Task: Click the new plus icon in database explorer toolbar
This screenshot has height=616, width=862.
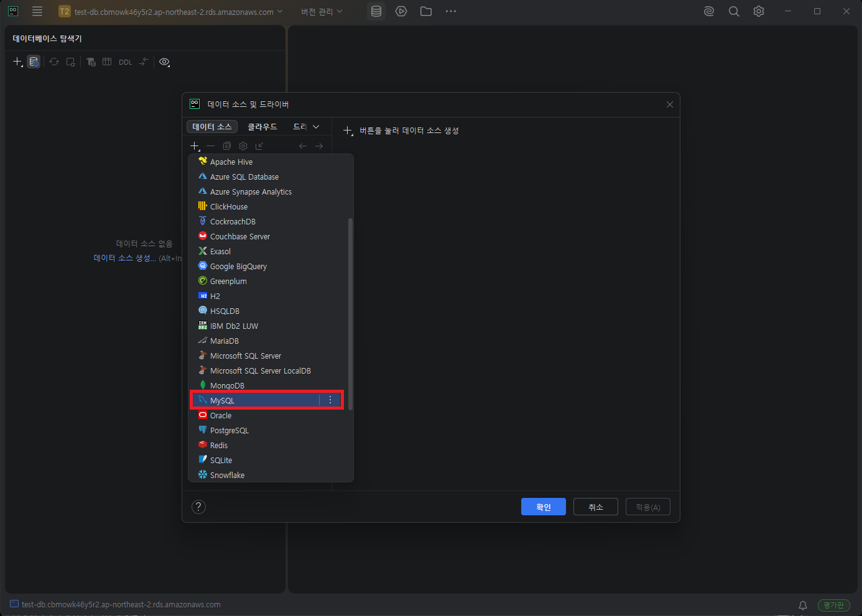Action: 17,62
